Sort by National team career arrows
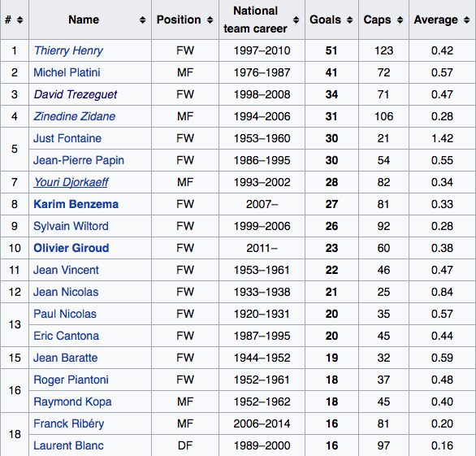The height and width of the screenshot is (456, 476). pos(296,20)
